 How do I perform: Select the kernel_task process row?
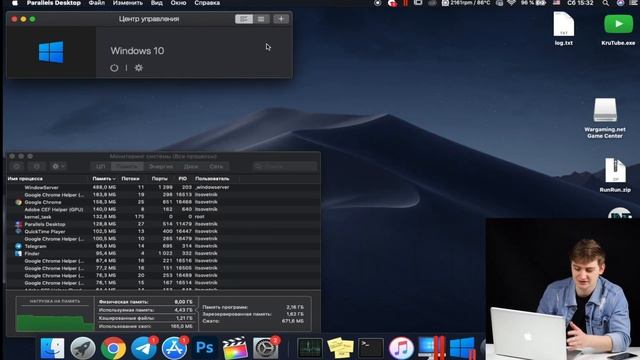click(163, 217)
